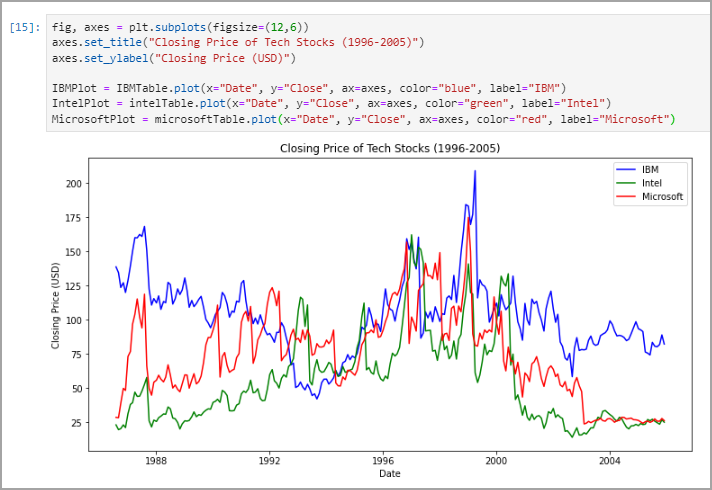Click the IntelPlot assignment code line
This screenshot has height=490, width=712.
coord(331,104)
